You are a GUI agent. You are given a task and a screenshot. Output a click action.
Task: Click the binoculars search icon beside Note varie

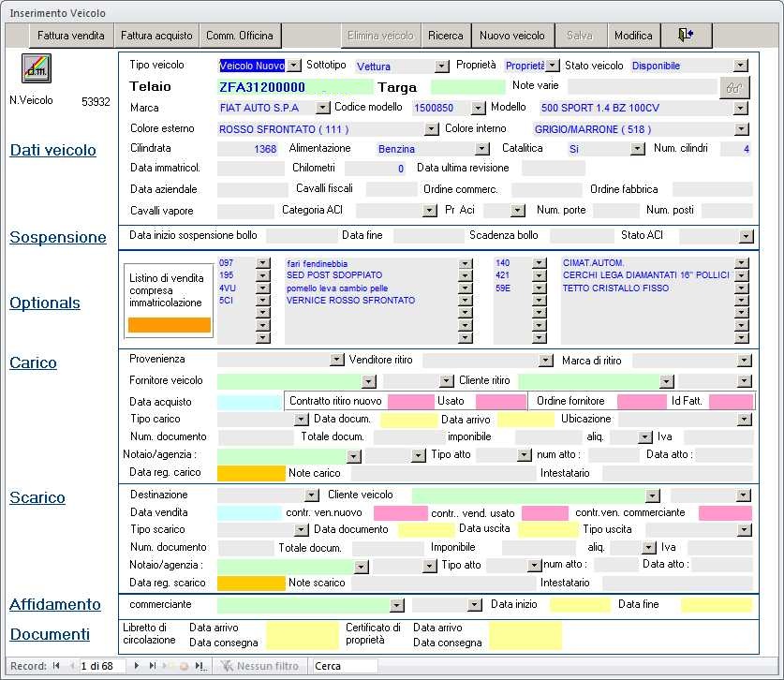(x=734, y=88)
